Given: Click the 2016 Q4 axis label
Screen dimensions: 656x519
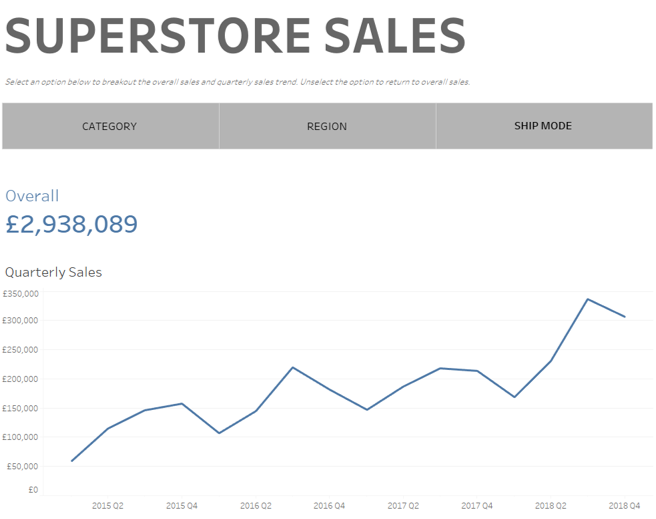Looking at the screenshot, I should coord(330,506).
